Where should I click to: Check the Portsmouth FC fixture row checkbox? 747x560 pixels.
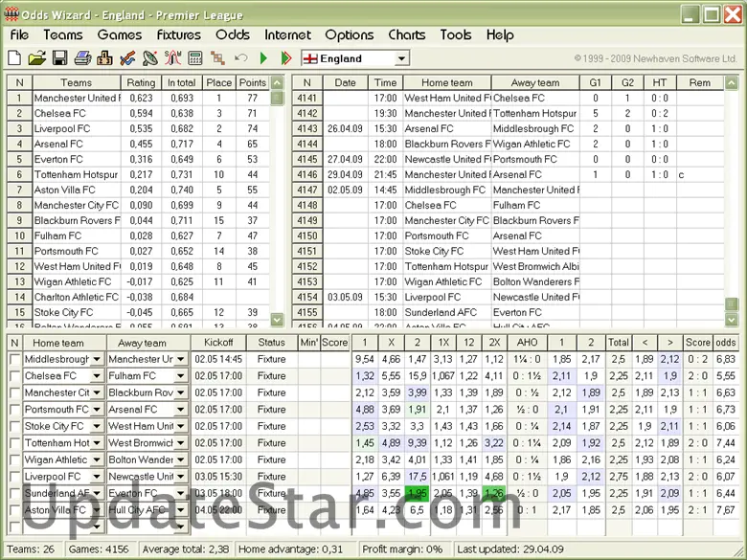pos(14,410)
